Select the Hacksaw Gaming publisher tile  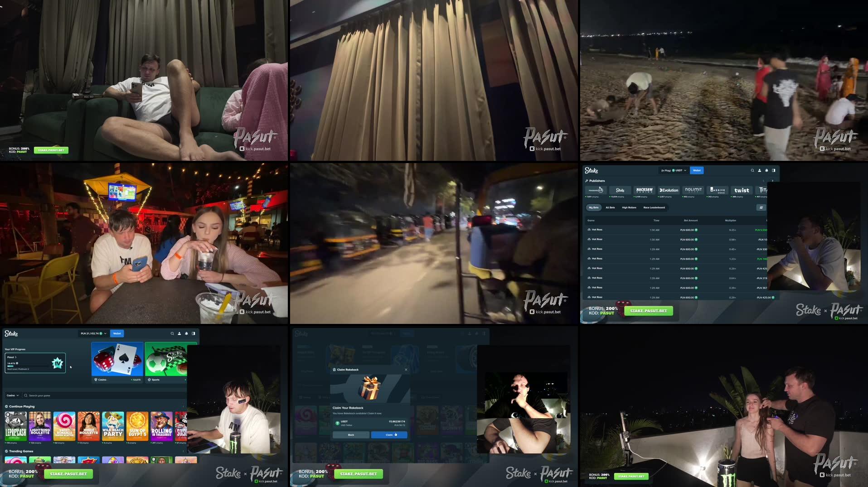(645, 190)
